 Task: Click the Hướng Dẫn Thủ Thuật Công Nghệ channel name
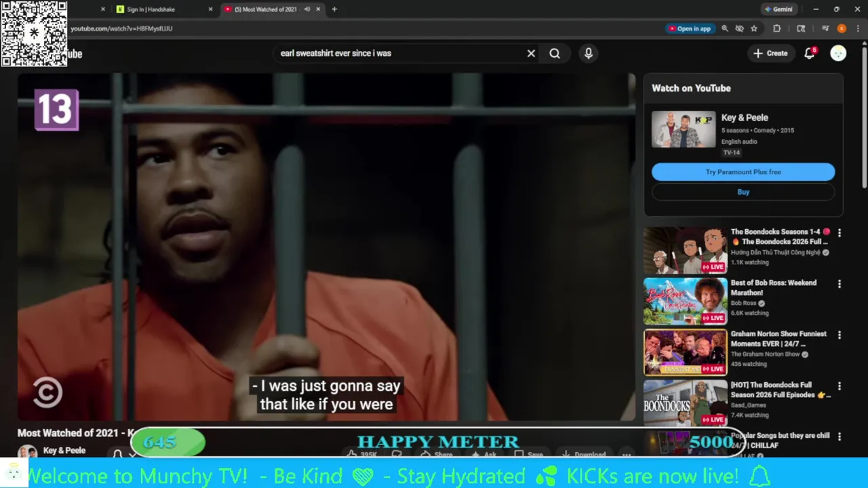coord(776,253)
